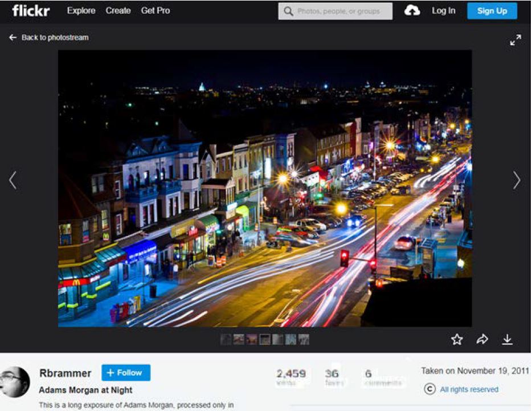Click the search field for photos
Image resolution: width=532 pixels, height=411 pixels.
[x=342, y=11]
